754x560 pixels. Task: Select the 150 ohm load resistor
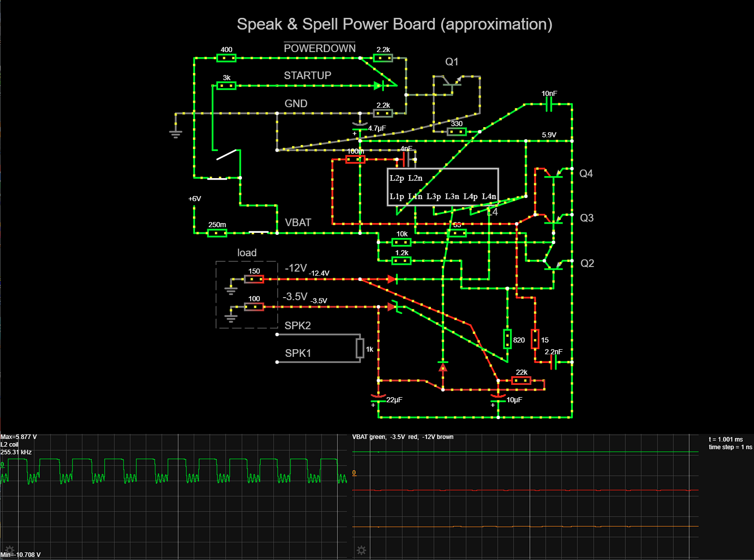pyautogui.click(x=254, y=279)
